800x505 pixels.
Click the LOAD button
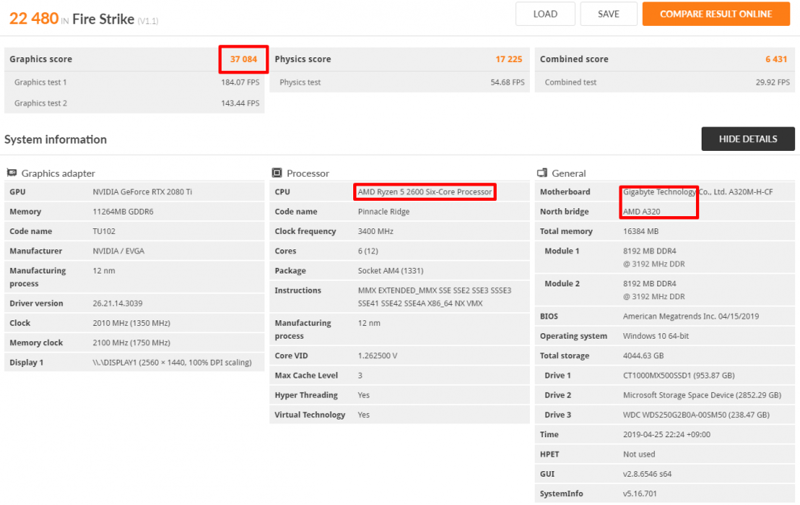[545, 14]
